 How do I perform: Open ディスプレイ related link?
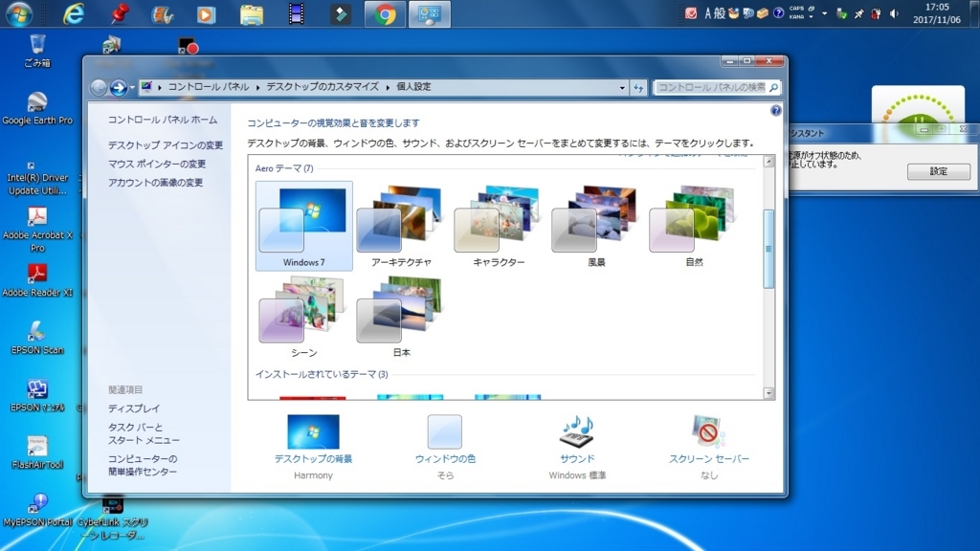134,408
